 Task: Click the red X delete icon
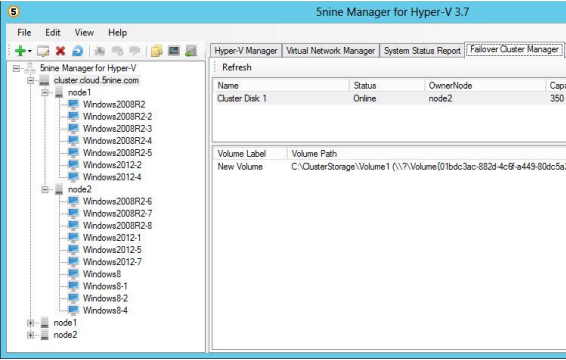click(x=60, y=51)
